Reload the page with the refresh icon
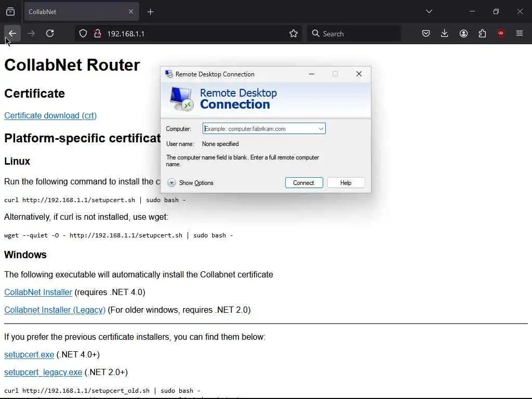 [50, 33]
